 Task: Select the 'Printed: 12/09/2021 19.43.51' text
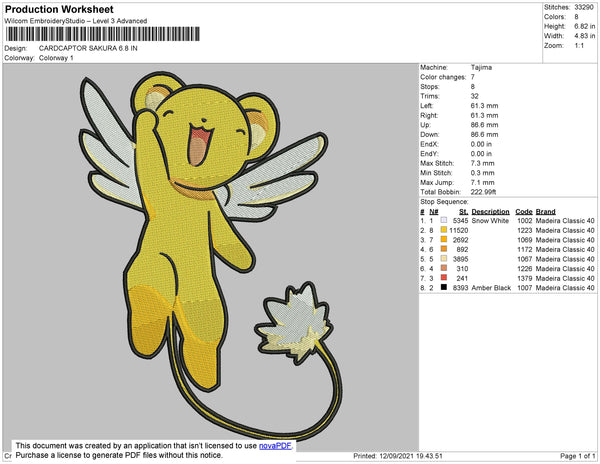398,456
